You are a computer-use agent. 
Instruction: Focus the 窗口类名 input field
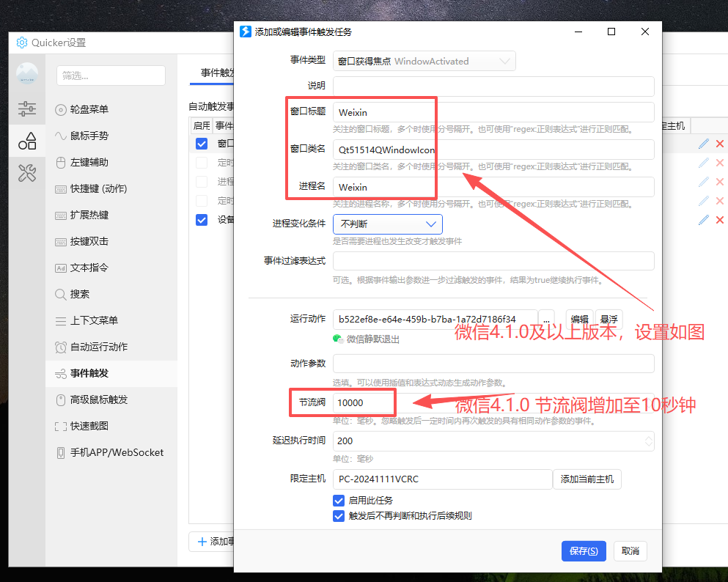click(493, 150)
